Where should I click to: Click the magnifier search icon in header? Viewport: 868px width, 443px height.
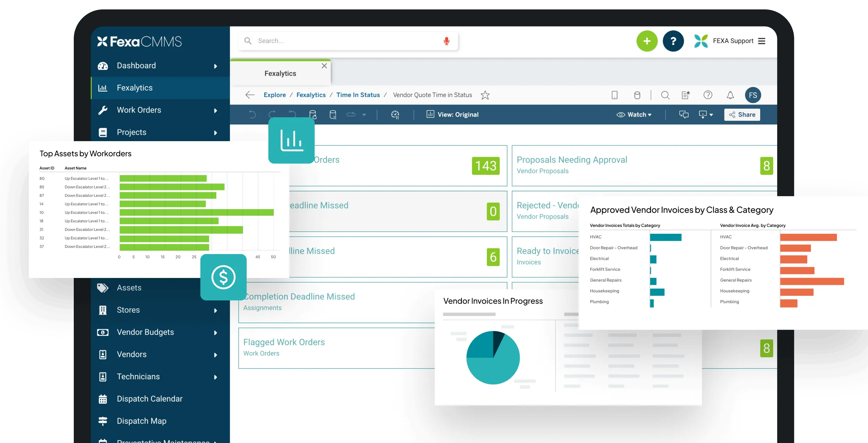(665, 95)
